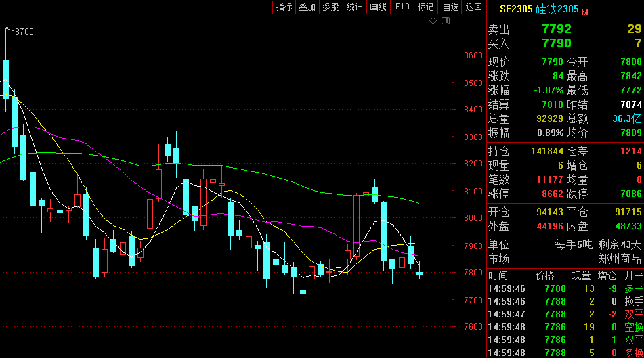This screenshot has height=358, width=644.
Task: Activate the 画线 drawing tool
Action: pos(378,7)
